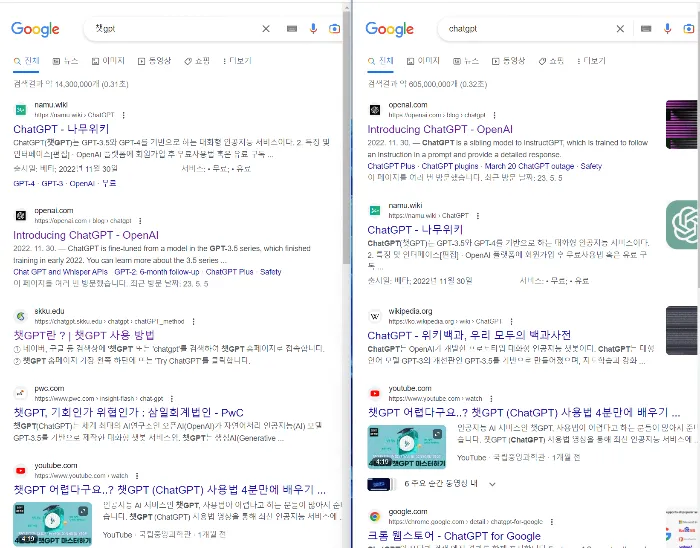The image size is (700, 548).
Task: Open 'ChatGPT Plus' sitelink in right window
Action: coord(391,166)
